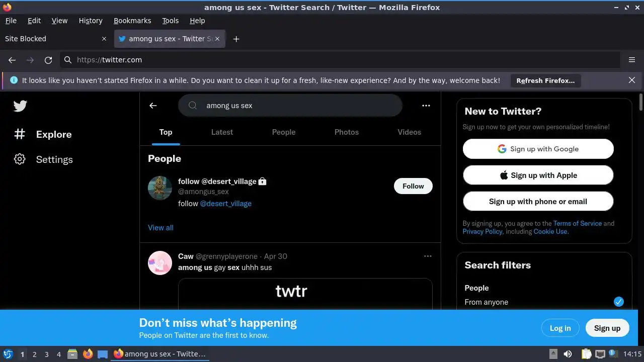Open Explore from the sidebar

(x=43, y=134)
